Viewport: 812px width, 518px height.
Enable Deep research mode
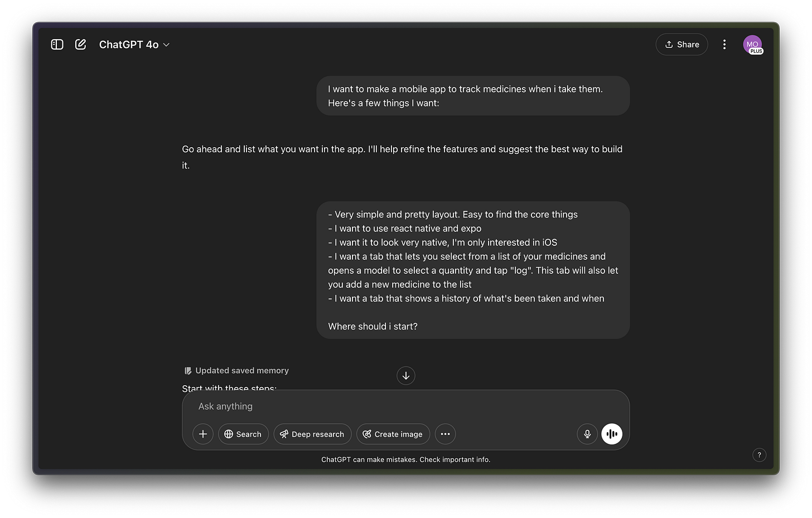[312, 434]
